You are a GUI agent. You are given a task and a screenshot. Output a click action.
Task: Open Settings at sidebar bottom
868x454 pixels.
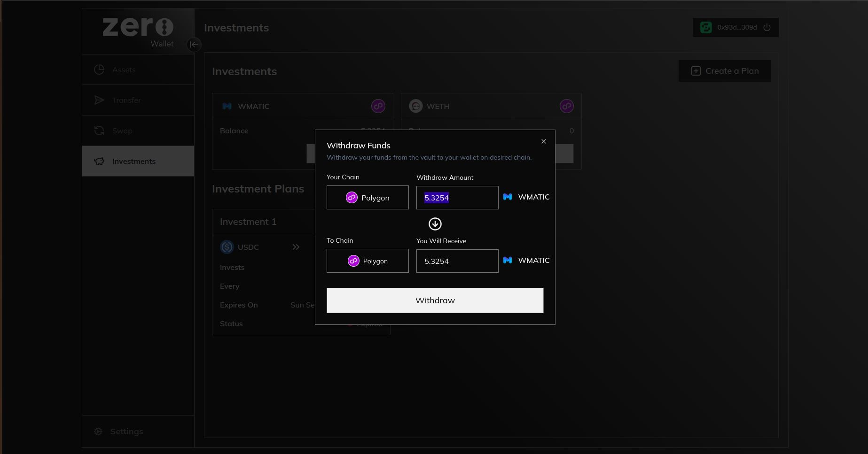click(138, 431)
